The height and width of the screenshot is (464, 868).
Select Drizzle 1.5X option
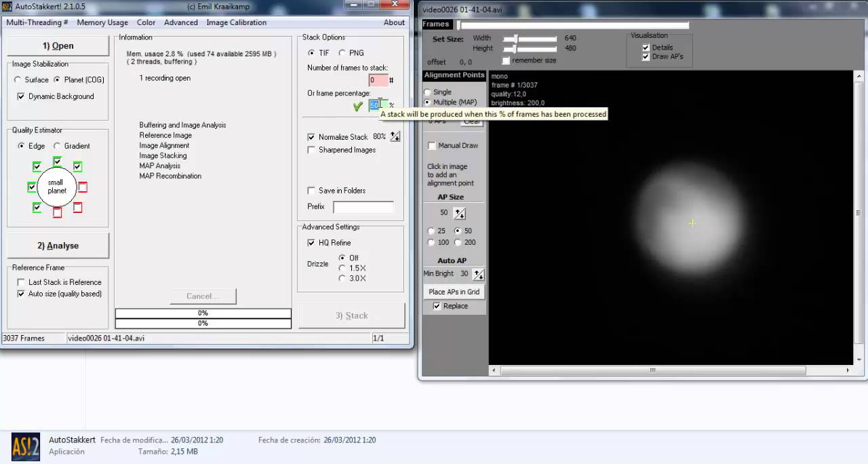pyautogui.click(x=342, y=268)
